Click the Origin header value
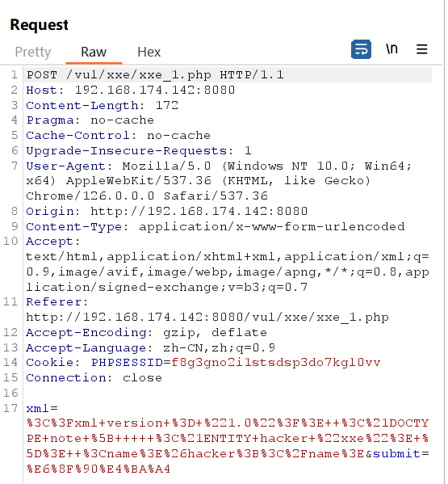Viewport: 448px width, 484px height. click(199, 212)
